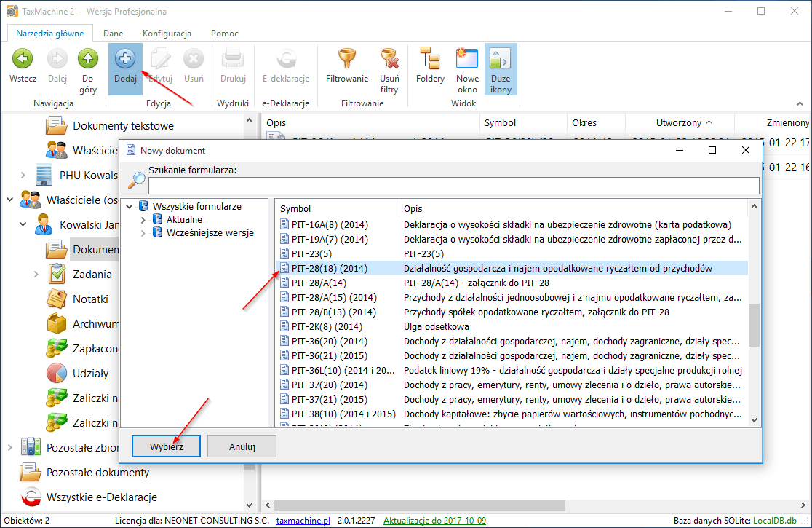Open the taxmachine.pl link in status bar
This screenshot has height=528, width=812.
pyautogui.click(x=304, y=521)
